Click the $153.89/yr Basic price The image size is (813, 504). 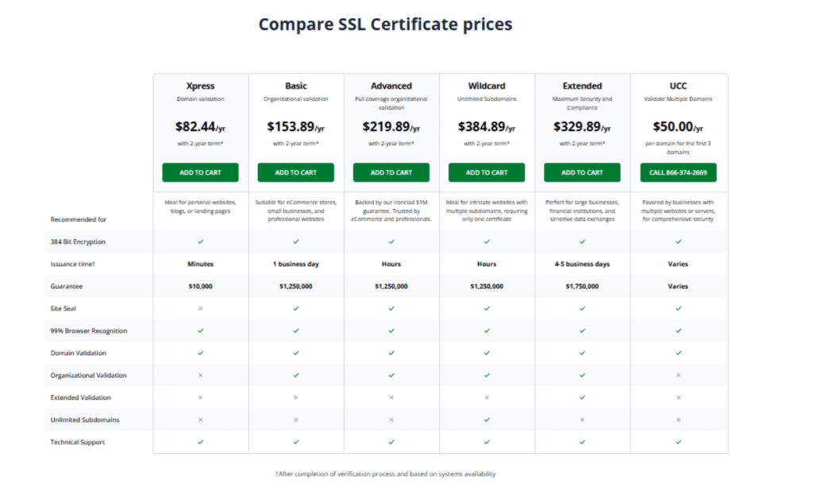295,126
